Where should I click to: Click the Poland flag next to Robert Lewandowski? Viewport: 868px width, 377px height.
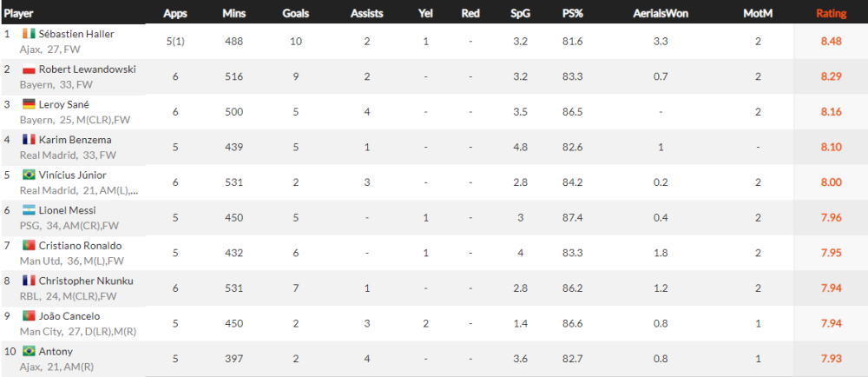[29, 69]
